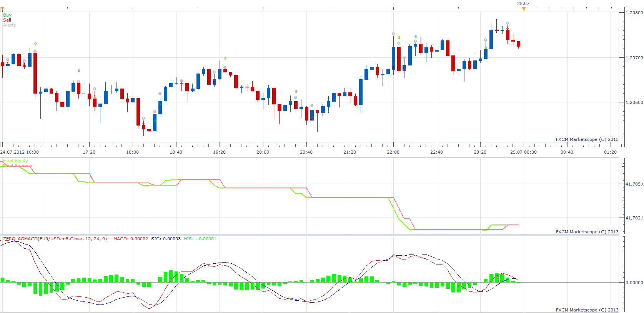Click the 25.07 00:00 time axis label
Image resolution: width=644 pixels, height=313 pixels.
click(523, 152)
